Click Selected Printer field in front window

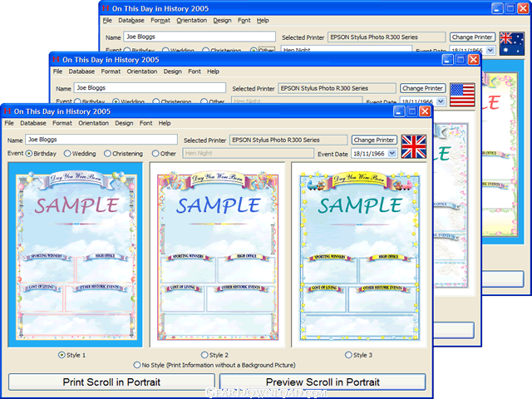(x=288, y=140)
